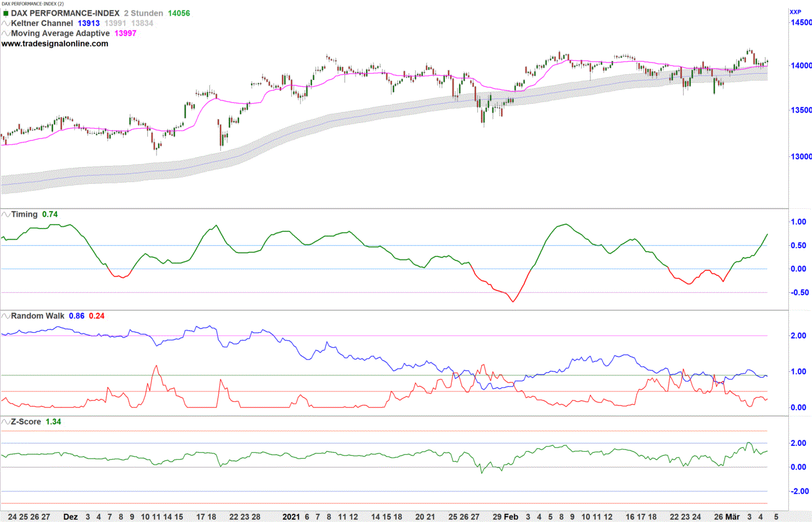Screen dimensions: 812x522
Task: Select the Moving Average Adaptive indicator label
Action: click(60, 34)
